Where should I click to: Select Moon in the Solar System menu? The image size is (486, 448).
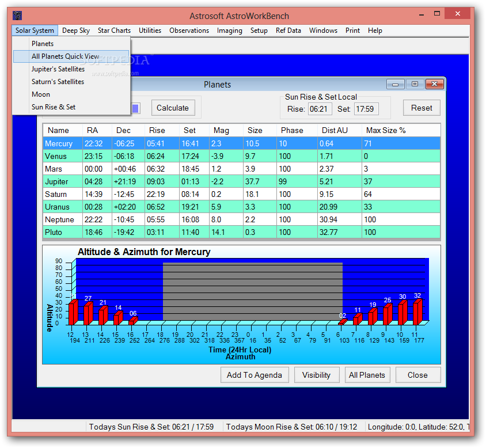(x=71, y=94)
